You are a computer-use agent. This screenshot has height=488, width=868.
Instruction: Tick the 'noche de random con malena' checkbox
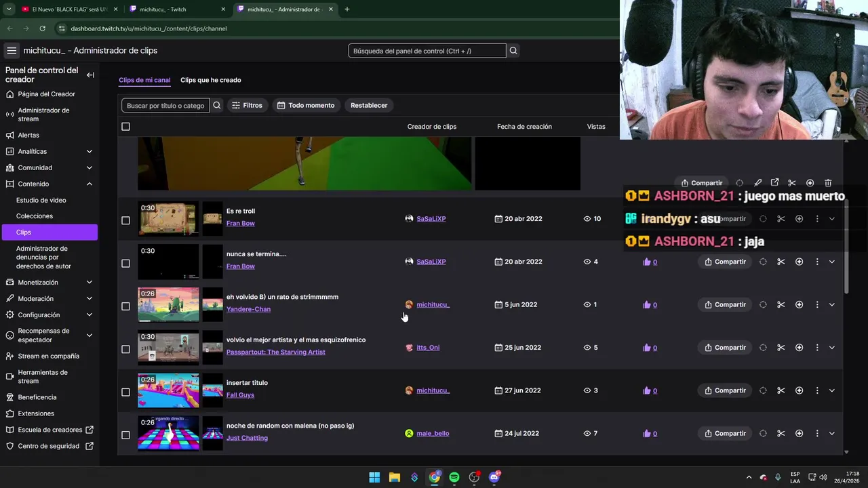coord(125,435)
